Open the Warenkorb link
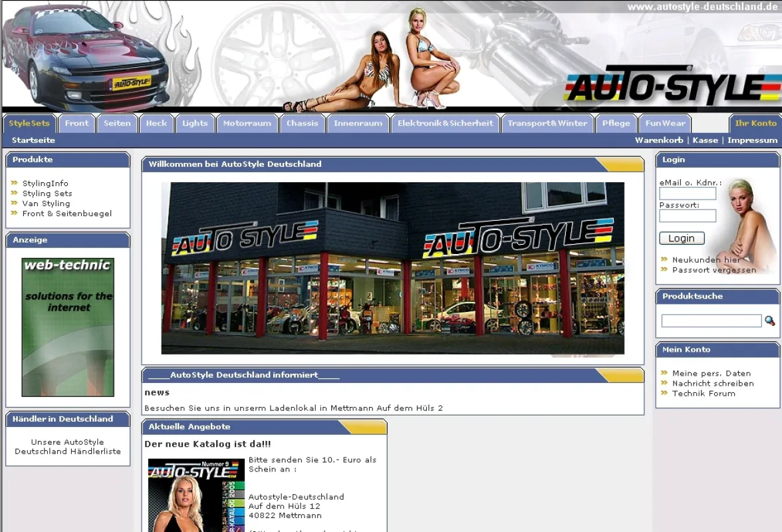 [660, 140]
